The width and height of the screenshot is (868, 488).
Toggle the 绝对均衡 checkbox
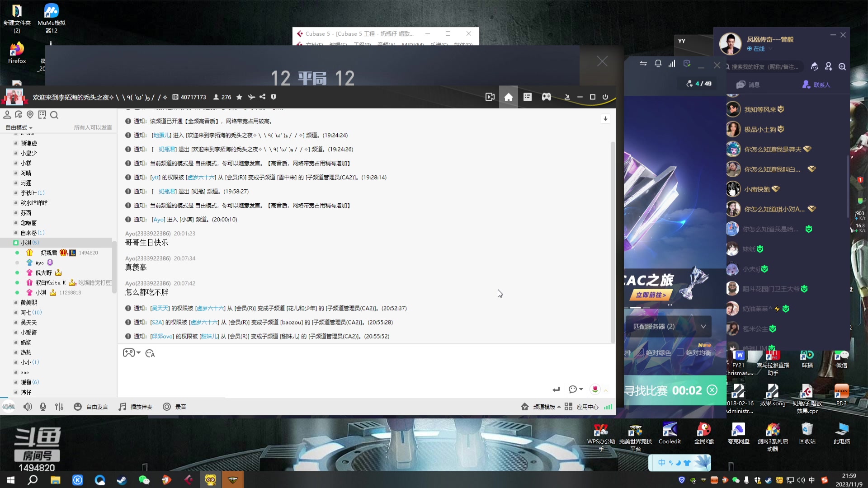(x=680, y=352)
